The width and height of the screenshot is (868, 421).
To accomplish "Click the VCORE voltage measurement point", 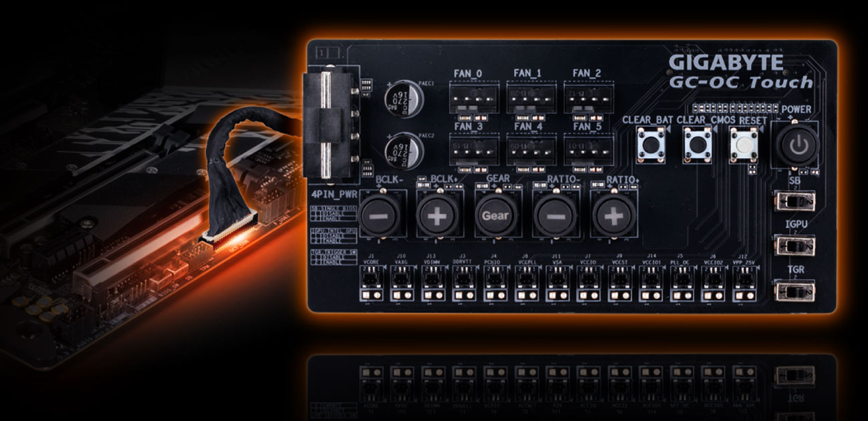I will [371, 285].
